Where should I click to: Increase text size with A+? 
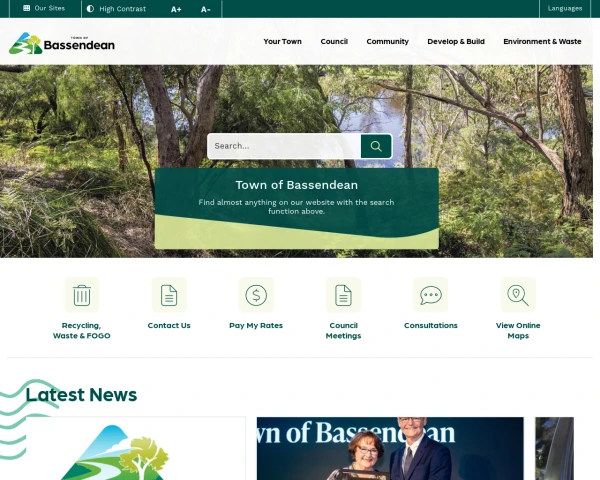click(x=176, y=9)
